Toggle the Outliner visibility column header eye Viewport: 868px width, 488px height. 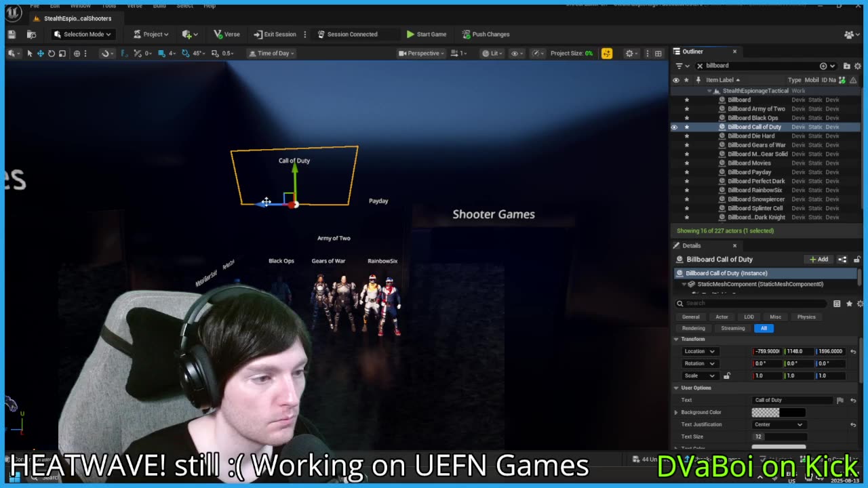point(675,80)
